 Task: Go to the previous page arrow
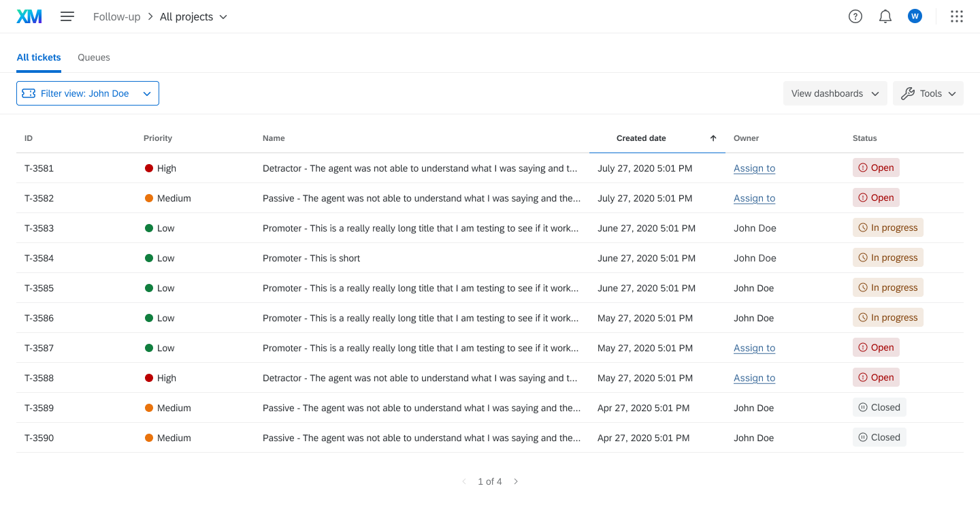(x=464, y=481)
